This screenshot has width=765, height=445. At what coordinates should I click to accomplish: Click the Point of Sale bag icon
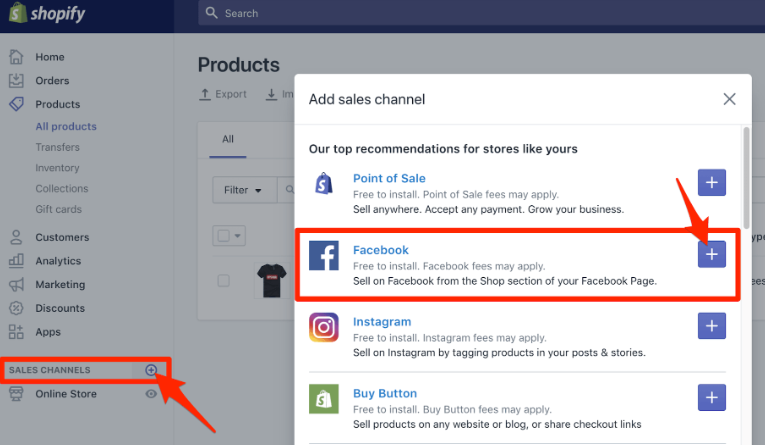pos(323,183)
